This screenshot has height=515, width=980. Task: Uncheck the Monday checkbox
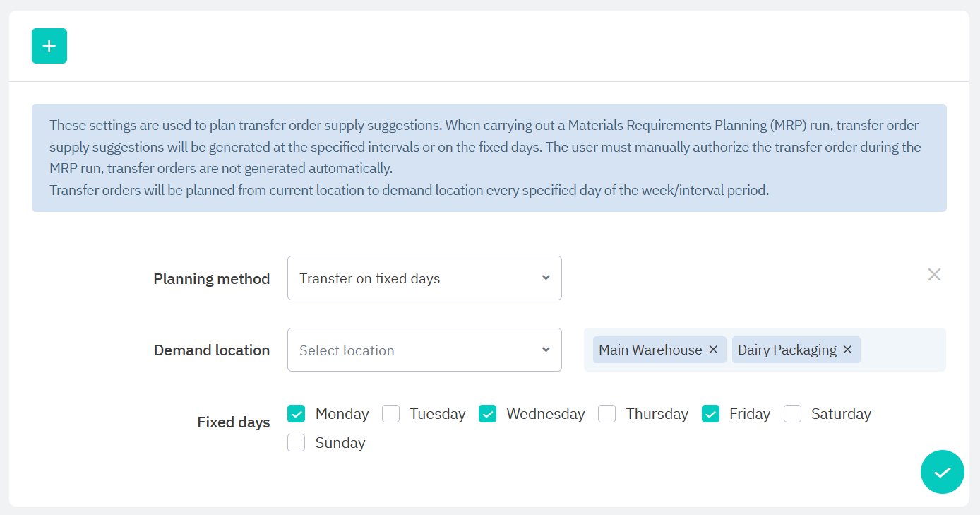tap(297, 414)
